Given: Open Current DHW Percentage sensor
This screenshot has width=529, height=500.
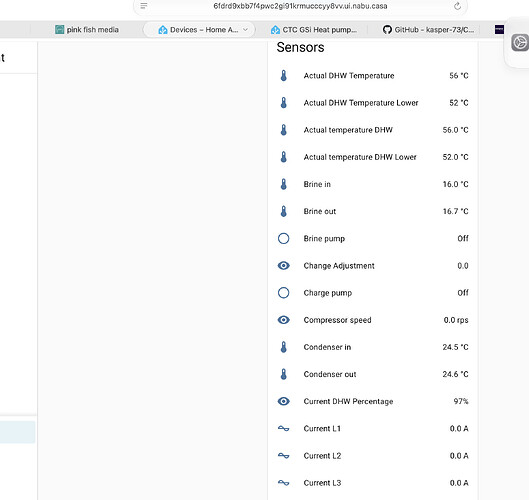Looking at the screenshot, I should tap(373, 401).
